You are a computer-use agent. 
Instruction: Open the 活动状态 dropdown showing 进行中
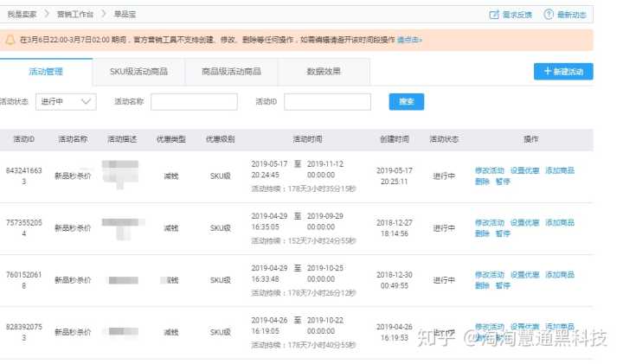pyautogui.click(x=66, y=102)
